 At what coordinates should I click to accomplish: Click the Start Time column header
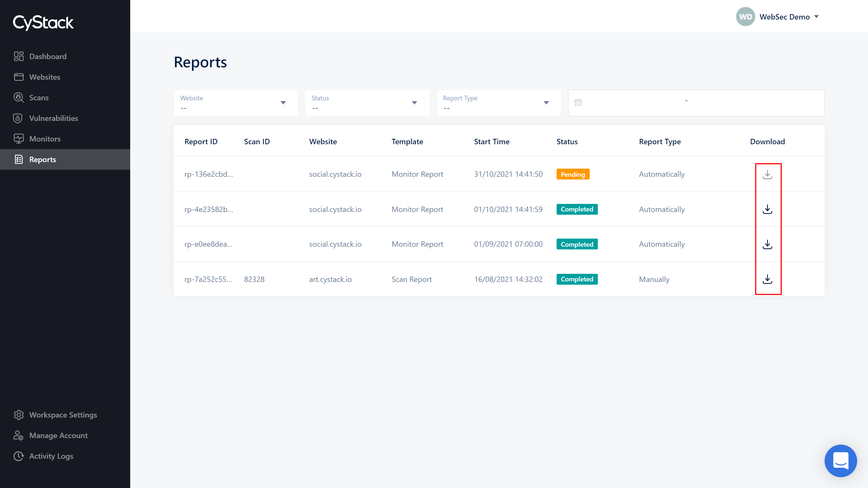492,142
